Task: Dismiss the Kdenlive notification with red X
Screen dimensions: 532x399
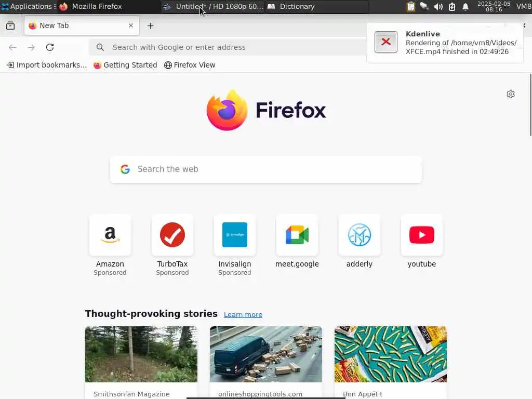Action: tap(386, 42)
